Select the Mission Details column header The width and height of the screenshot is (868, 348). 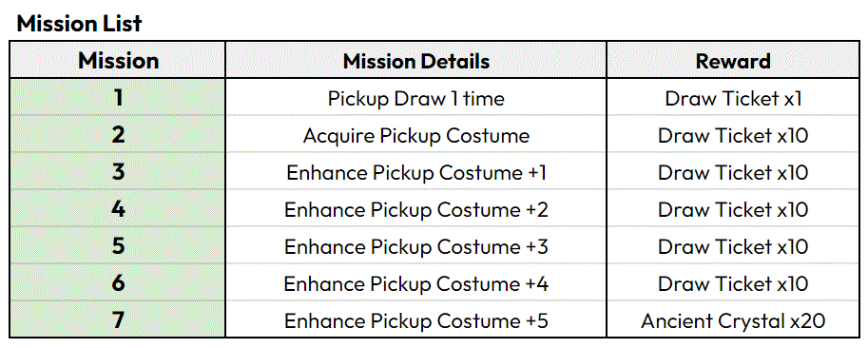point(415,60)
